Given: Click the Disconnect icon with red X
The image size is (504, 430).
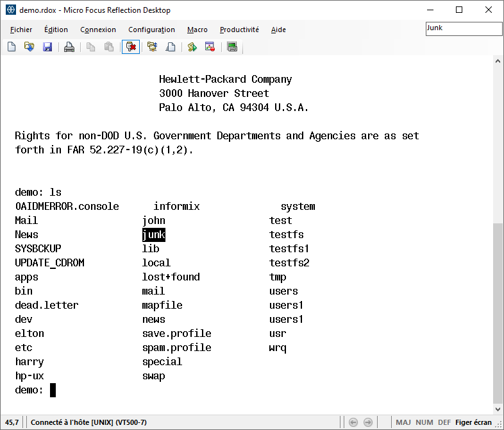Looking at the screenshot, I should tap(131, 47).
